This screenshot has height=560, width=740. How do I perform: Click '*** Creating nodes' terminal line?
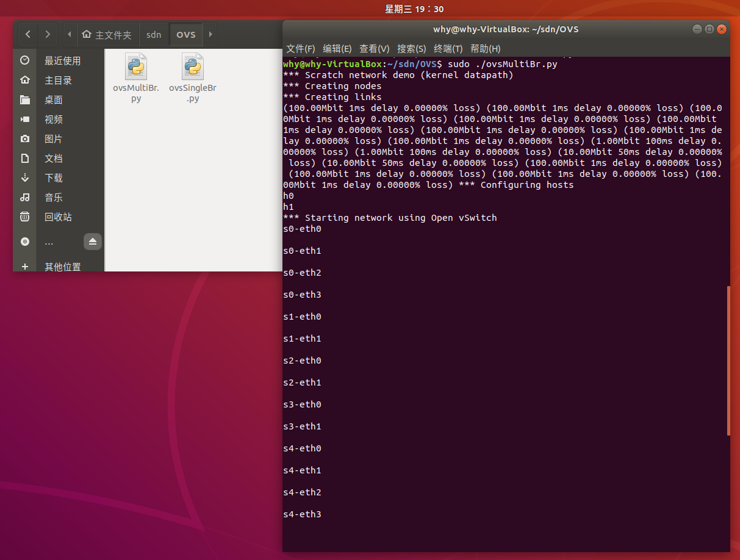pos(332,86)
